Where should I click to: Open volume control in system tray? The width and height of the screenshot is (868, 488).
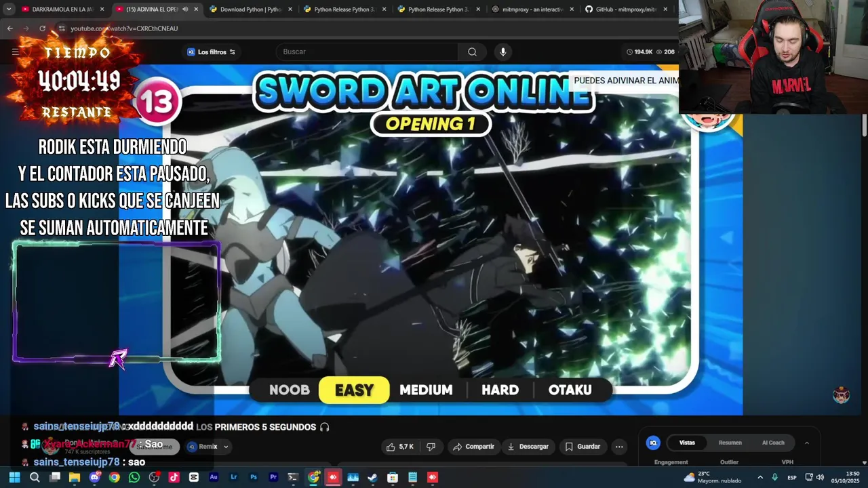(x=820, y=478)
